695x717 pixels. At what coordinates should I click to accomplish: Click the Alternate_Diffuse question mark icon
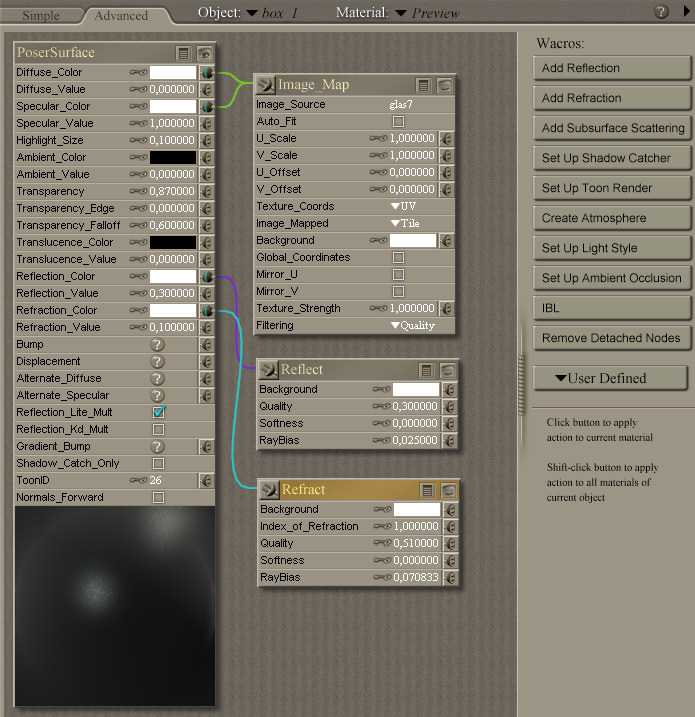click(x=157, y=379)
